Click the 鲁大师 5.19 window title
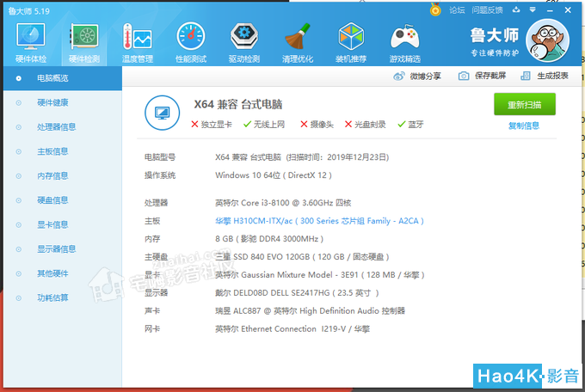585x392 pixels. [x=29, y=11]
